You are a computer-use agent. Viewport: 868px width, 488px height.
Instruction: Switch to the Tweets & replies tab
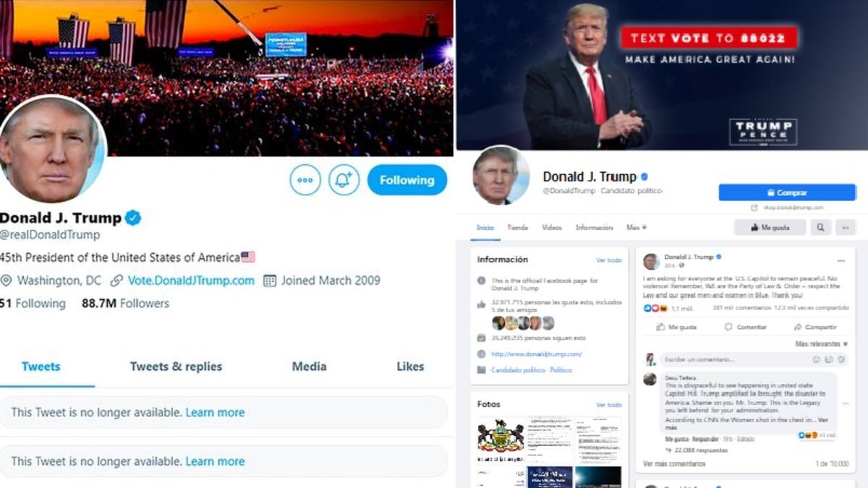click(176, 367)
